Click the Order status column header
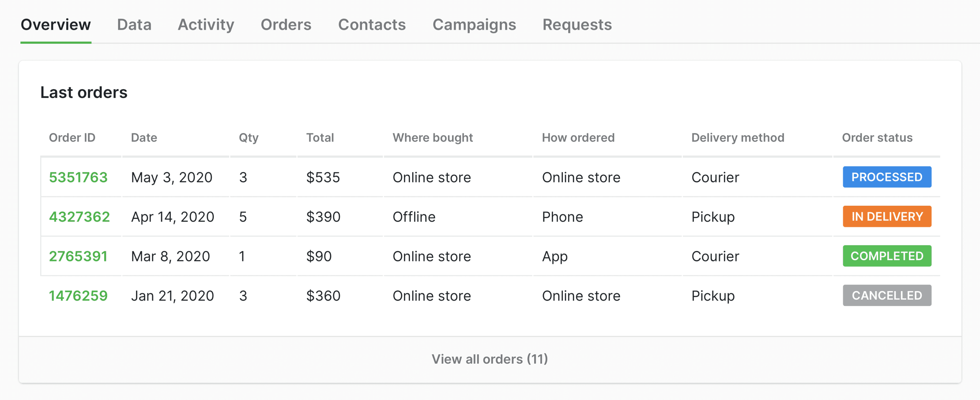 coord(877,138)
